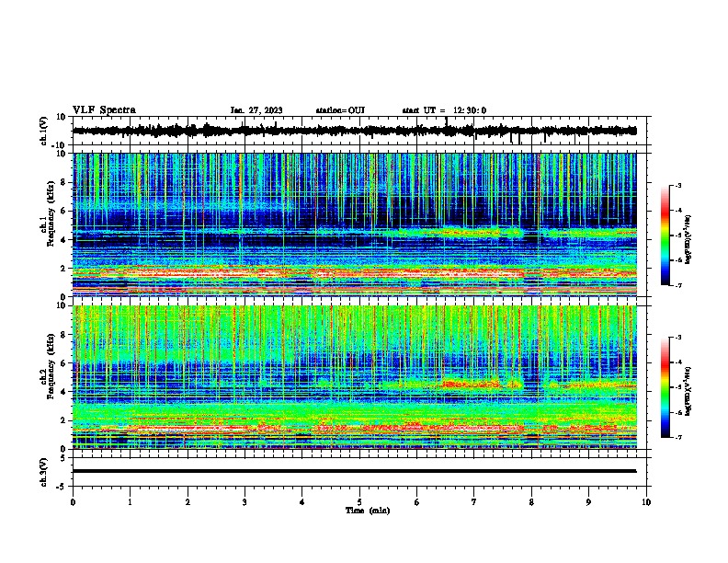The image size is (728, 563).
Task: Click the "-4" tick on ch.2 colorbar
Action: pyautogui.click(x=677, y=362)
